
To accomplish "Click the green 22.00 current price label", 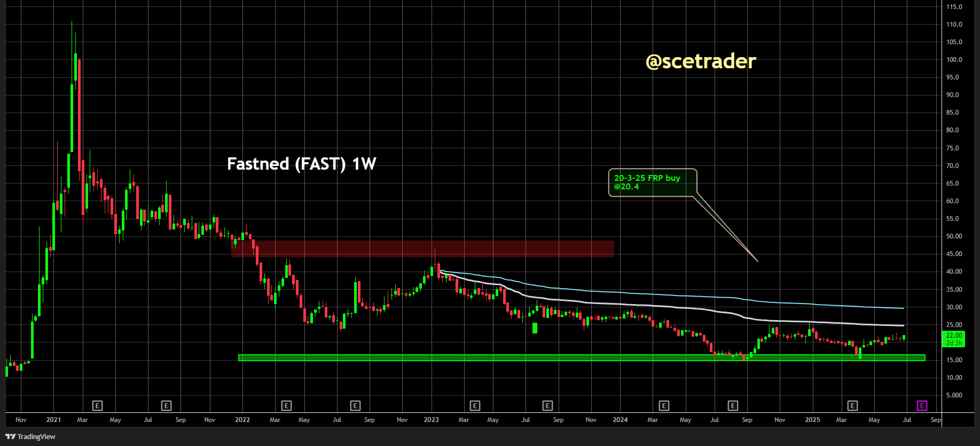I will (x=953, y=339).
